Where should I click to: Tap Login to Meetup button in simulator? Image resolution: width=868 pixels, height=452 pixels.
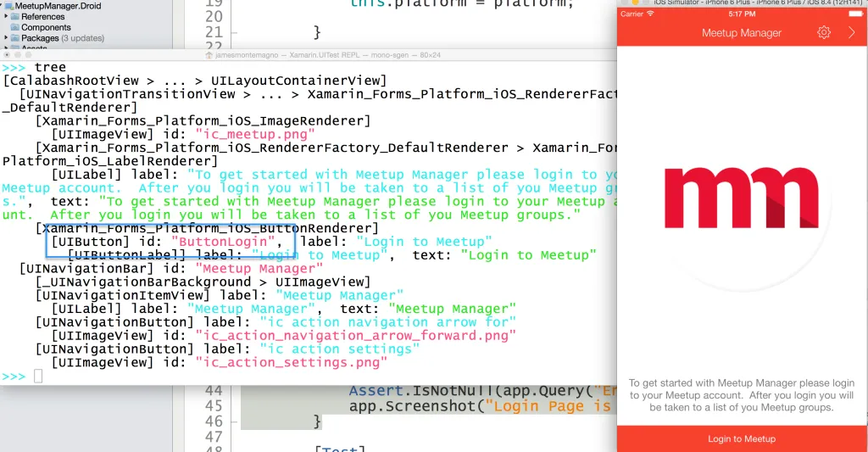742,438
